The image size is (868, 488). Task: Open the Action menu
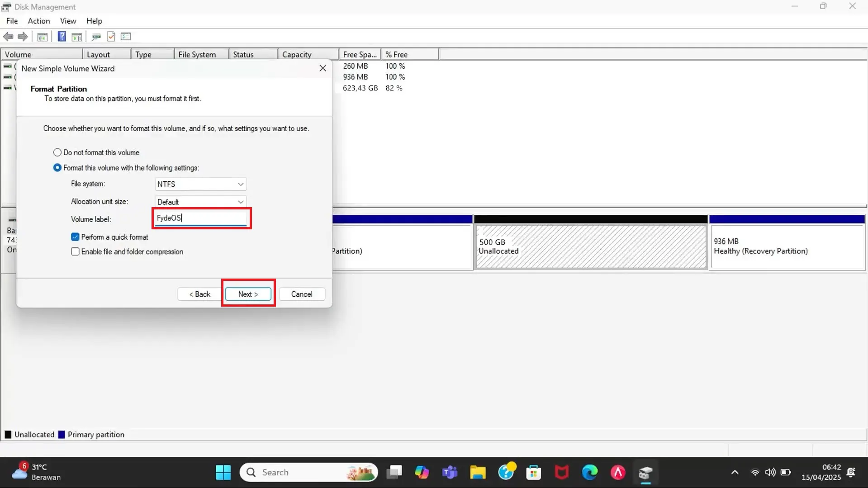pyautogui.click(x=38, y=21)
